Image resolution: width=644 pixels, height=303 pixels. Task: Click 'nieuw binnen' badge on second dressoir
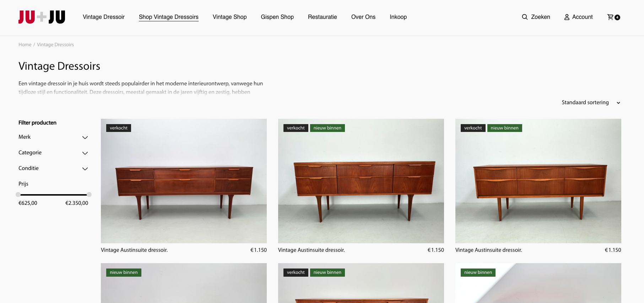[x=327, y=128]
